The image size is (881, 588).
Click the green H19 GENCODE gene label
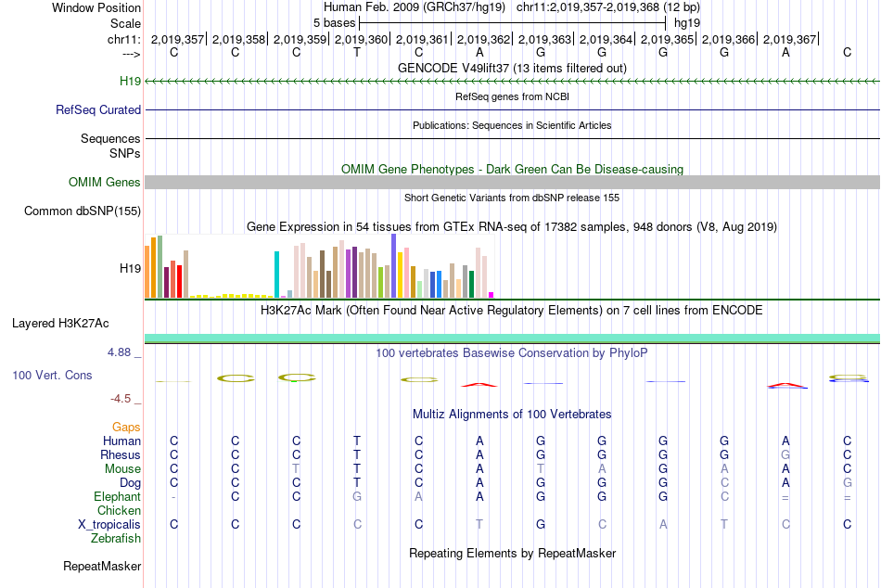coord(130,81)
